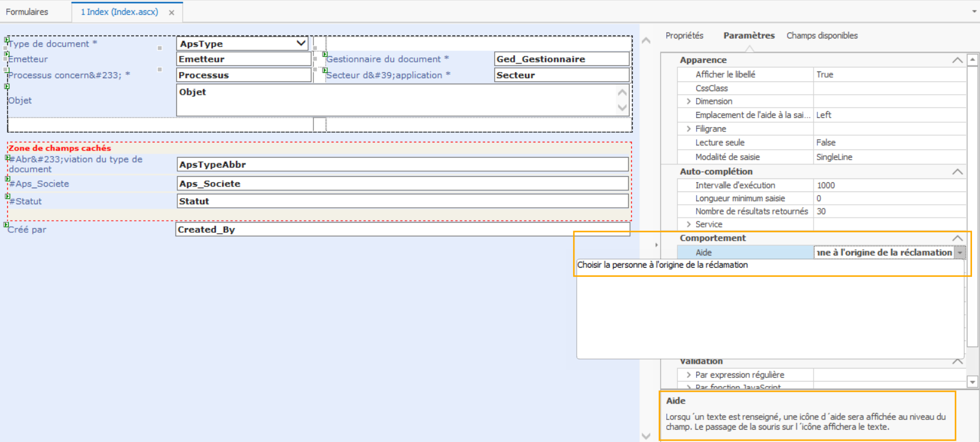Open the Propriétés tab
Image resolution: width=980 pixels, height=442 pixels.
point(684,35)
